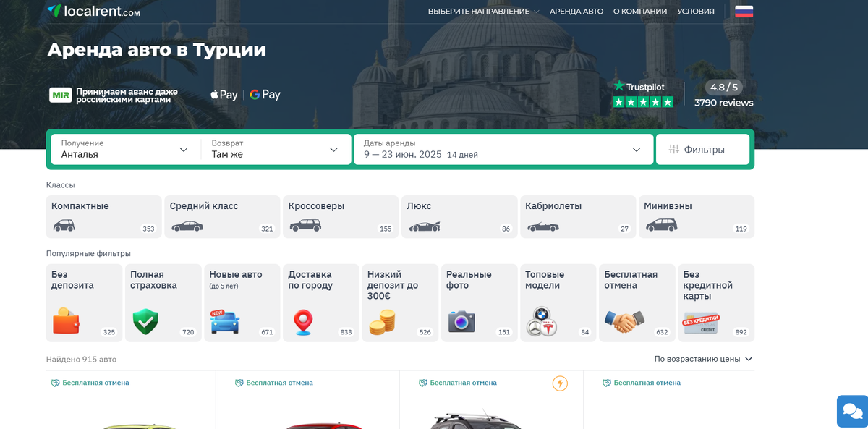The width and height of the screenshot is (868, 429).
Task: Click the 'Кроссоверы' class filter
Action: point(340,216)
